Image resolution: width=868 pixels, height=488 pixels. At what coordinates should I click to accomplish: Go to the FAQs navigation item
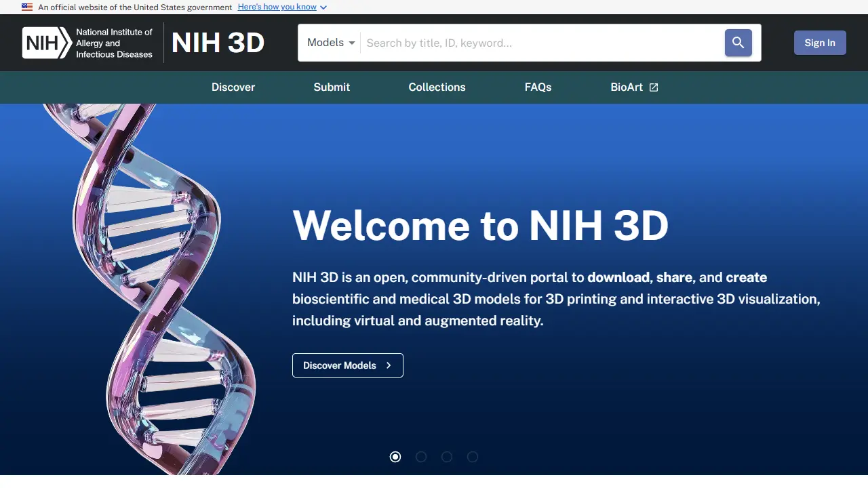538,87
